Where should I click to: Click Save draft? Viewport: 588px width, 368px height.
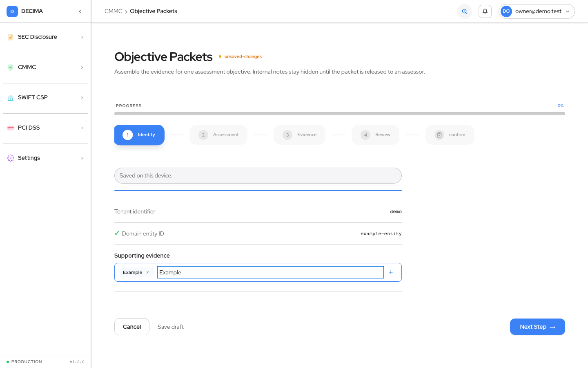[x=171, y=327]
